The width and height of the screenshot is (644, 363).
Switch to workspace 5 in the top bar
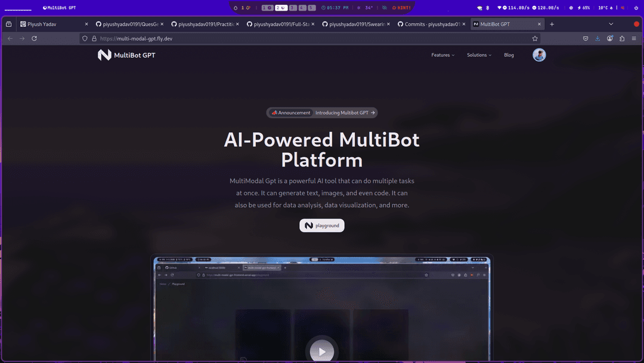(x=312, y=8)
